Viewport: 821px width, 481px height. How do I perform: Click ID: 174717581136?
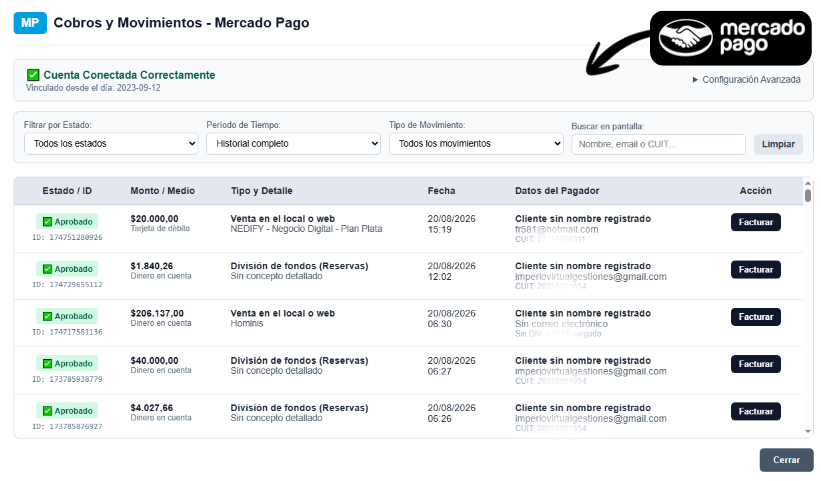point(67,332)
